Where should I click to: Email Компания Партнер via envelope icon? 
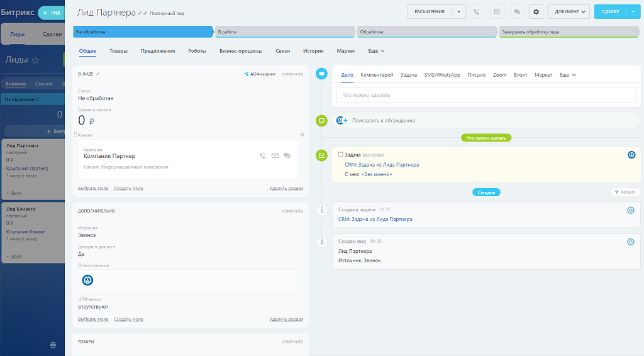point(275,156)
